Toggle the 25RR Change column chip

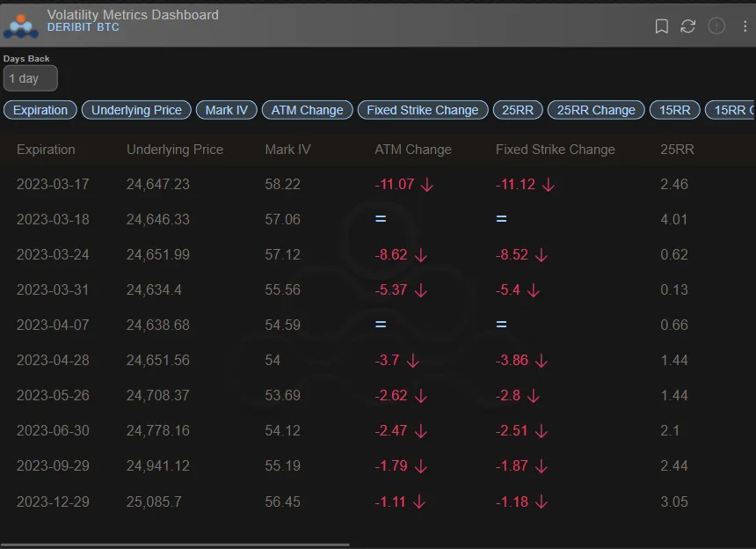pyautogui.click(x=596, y=110)
